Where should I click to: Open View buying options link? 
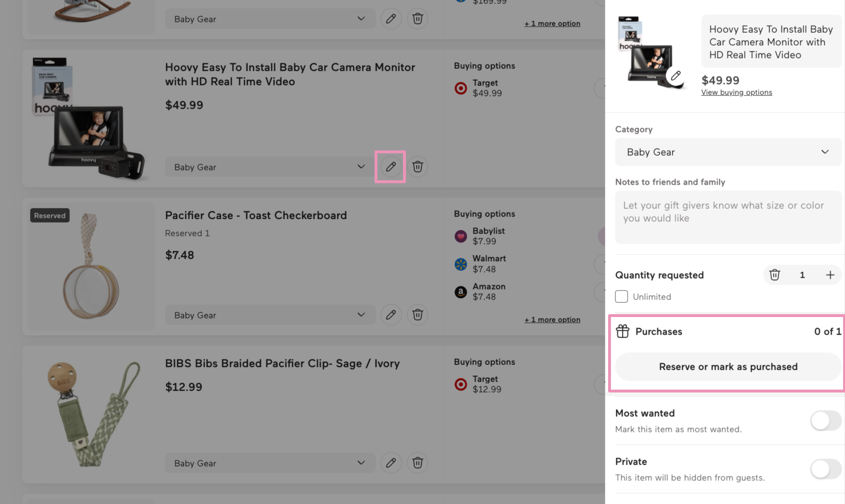point(736,92)
